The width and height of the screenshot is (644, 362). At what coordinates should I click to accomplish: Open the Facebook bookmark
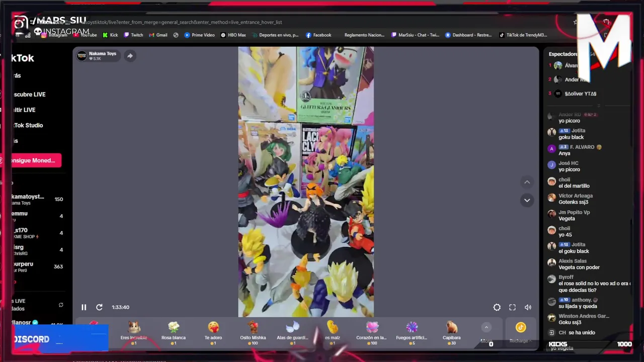pyautogui.click(x=318, y=35)
